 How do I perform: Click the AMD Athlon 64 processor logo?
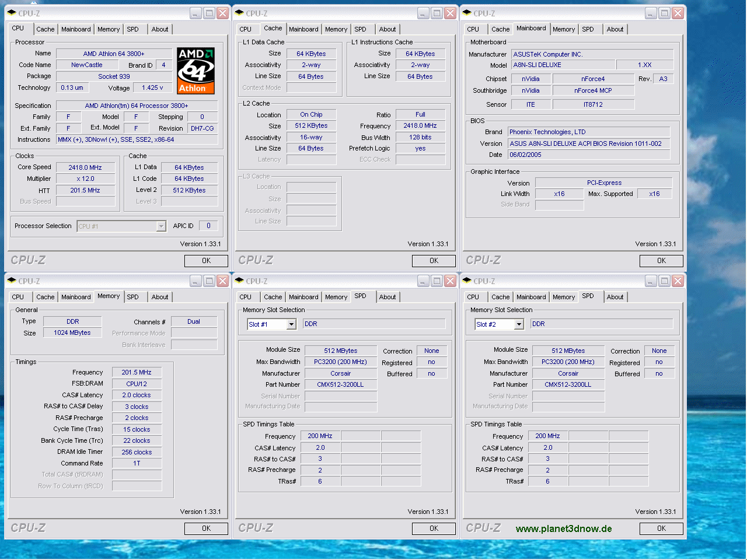pos(196,71)
